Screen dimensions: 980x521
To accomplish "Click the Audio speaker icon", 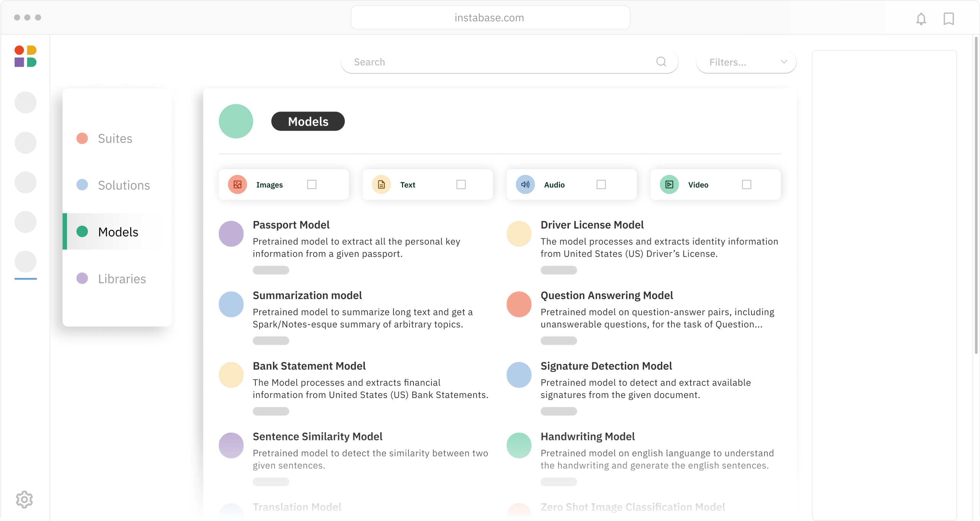I will click(525, 185).
